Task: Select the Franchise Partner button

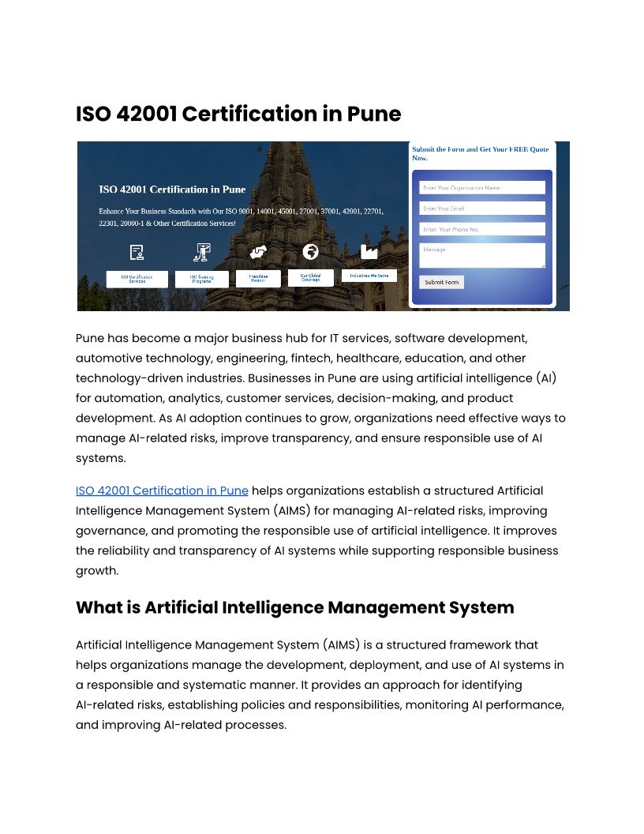Action: coord(258,278)
